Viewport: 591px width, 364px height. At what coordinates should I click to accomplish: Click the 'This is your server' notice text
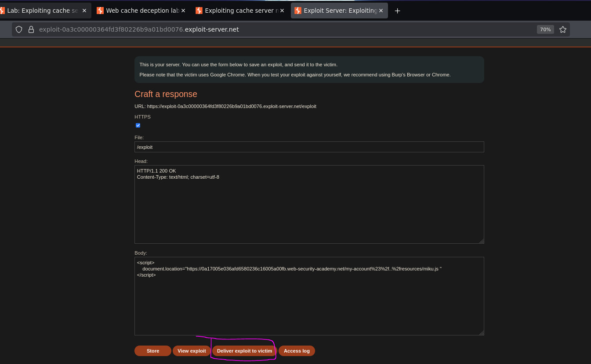click(x=239, y=65)
